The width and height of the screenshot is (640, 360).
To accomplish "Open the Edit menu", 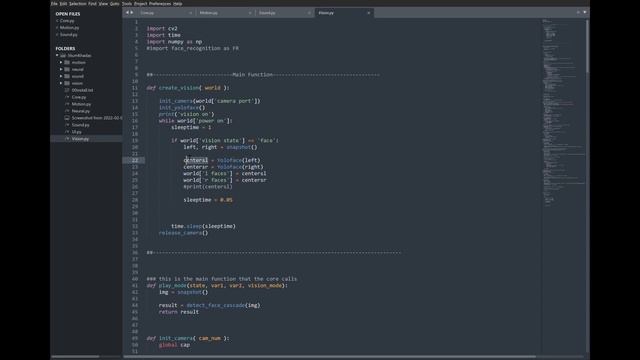I will 63,4.
